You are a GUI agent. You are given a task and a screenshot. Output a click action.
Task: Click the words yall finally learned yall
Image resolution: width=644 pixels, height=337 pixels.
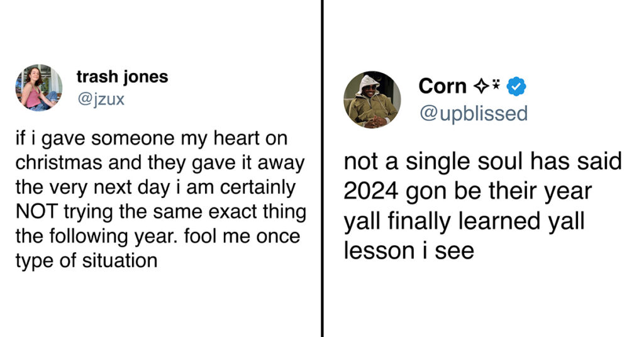[x=464, y=221]
